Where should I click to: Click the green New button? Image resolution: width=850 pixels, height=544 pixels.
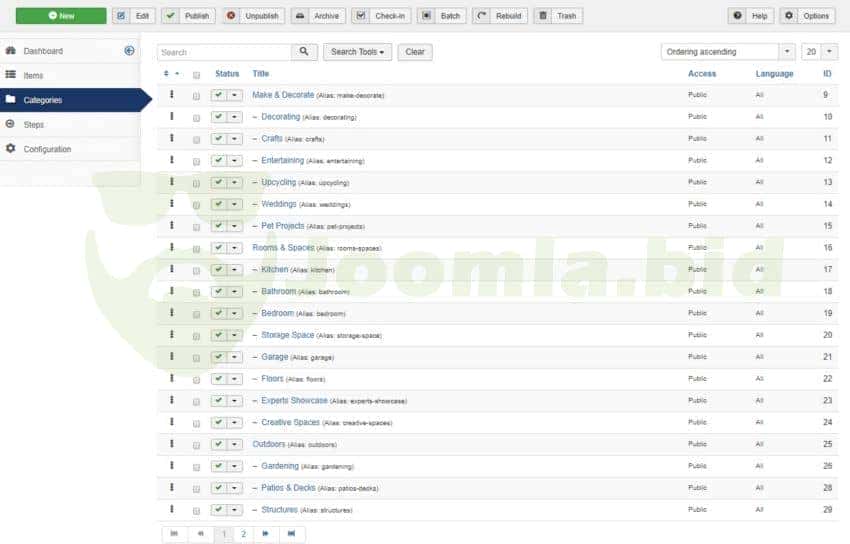[x=61, y=16]
